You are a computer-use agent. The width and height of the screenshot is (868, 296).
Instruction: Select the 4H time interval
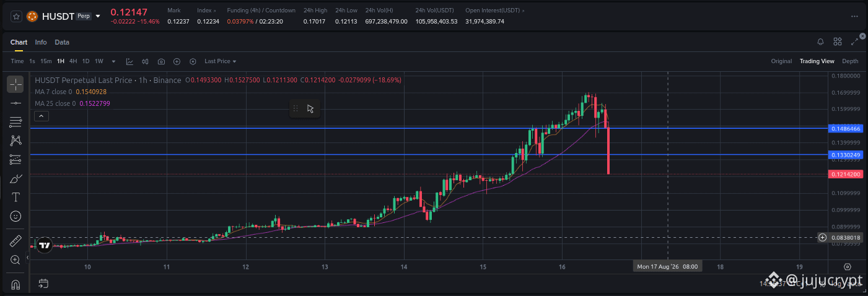click(x=73, y=61)
